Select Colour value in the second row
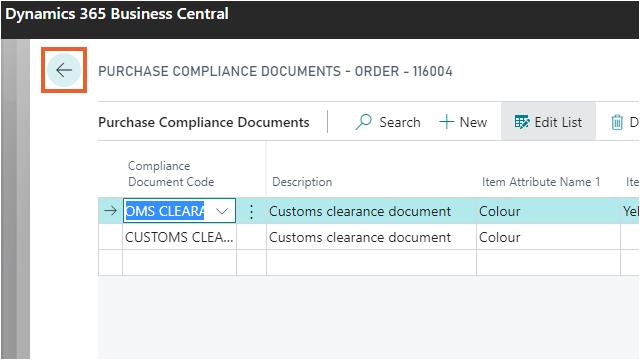 pos(500,237)
